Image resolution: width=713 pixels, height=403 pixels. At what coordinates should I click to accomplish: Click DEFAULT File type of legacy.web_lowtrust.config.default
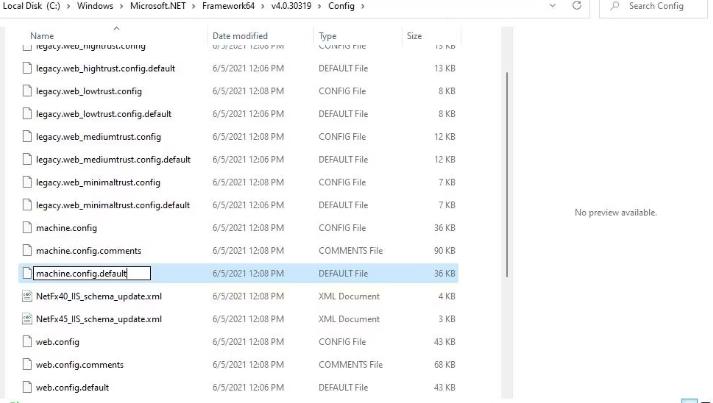tap(343, 114)
